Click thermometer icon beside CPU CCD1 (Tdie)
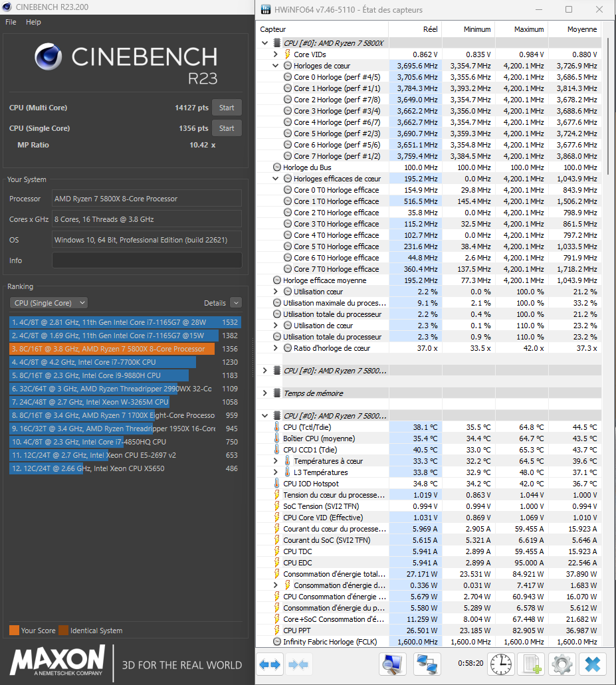This screenshot has height=685, width=616. click(276, 450)
